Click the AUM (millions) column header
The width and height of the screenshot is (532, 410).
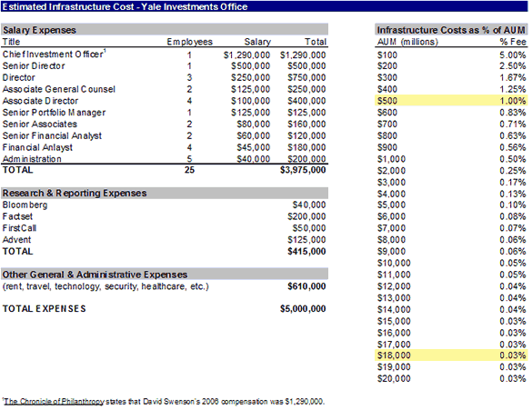pos(407,42)
